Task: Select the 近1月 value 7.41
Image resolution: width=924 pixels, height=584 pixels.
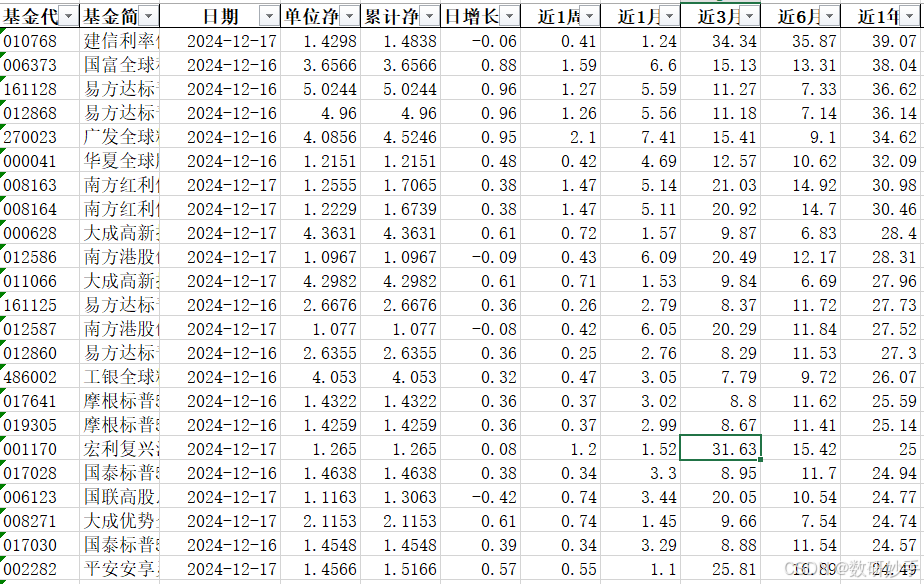Action: 641,137
